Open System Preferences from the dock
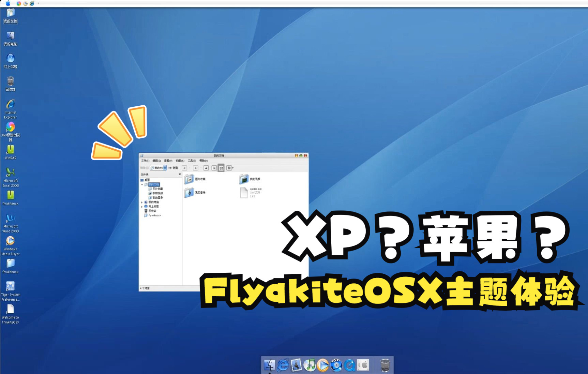The image size is (588, 374). (363, 365)
